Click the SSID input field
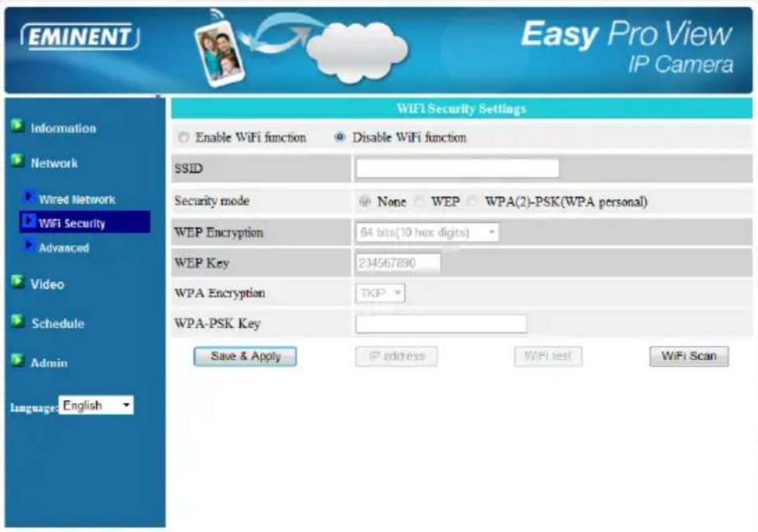758x532 pixels. pyautogui.click(x=457, y=168)
